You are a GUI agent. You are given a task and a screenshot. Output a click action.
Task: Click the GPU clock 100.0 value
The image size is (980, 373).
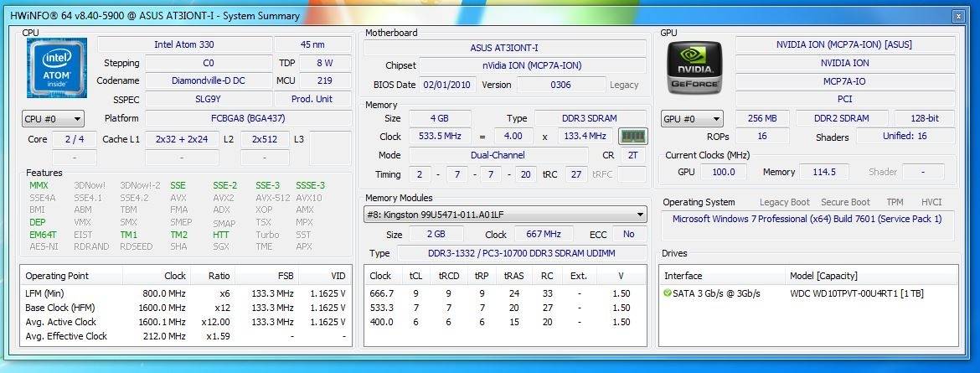(724, 172)
